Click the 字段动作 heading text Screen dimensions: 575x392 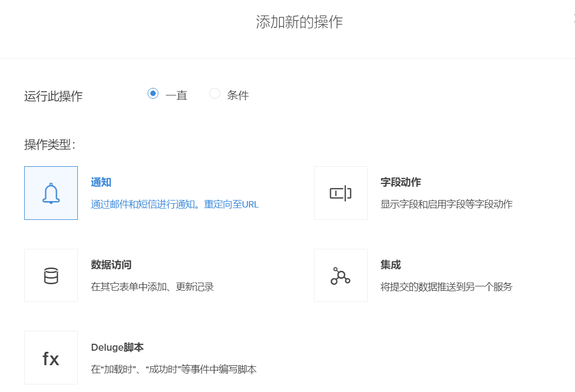pos(401,182)
